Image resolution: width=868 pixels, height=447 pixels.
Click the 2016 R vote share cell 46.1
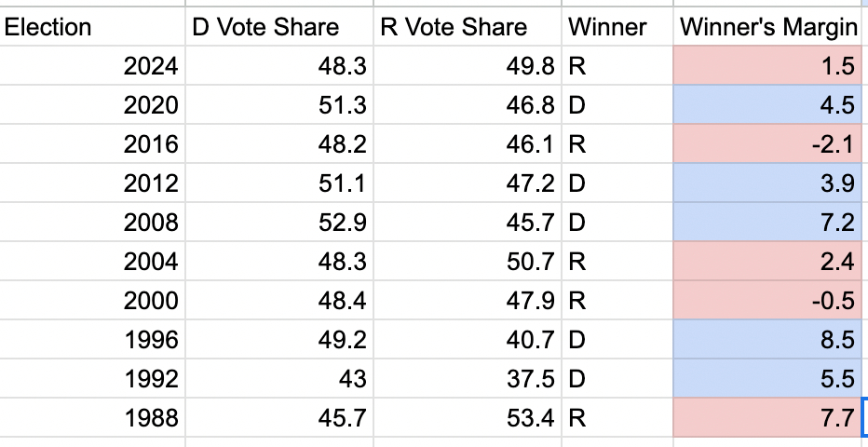click(468, 144)
